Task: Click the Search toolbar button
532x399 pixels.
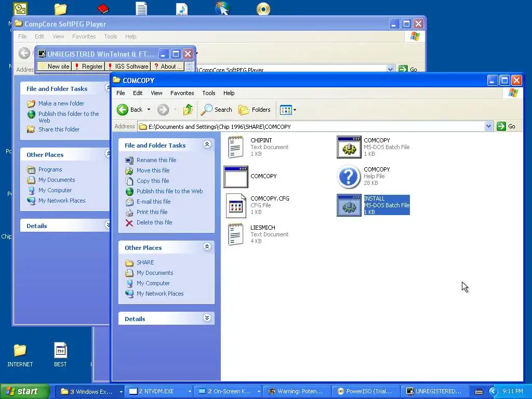Action: pyautogui.click(x=216, y=110)
